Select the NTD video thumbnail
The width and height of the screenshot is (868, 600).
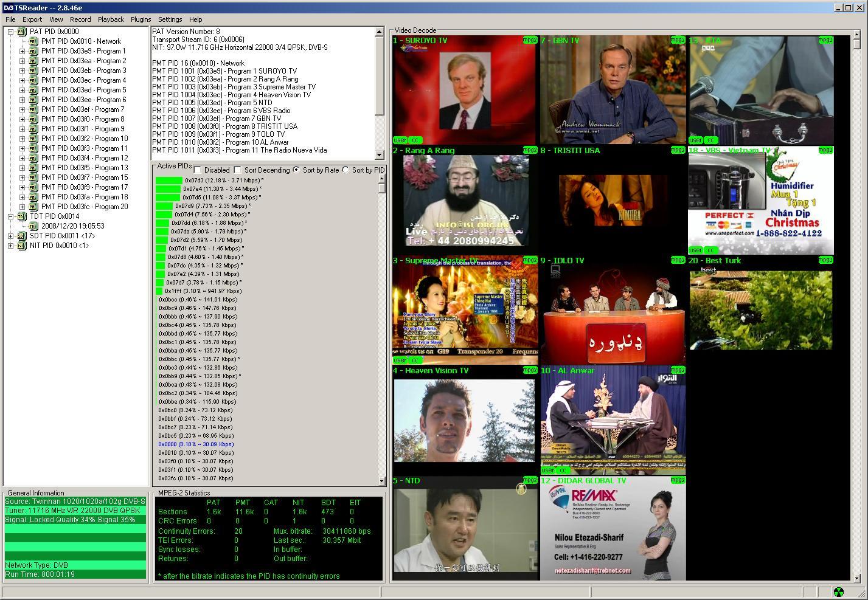(465, 529)
